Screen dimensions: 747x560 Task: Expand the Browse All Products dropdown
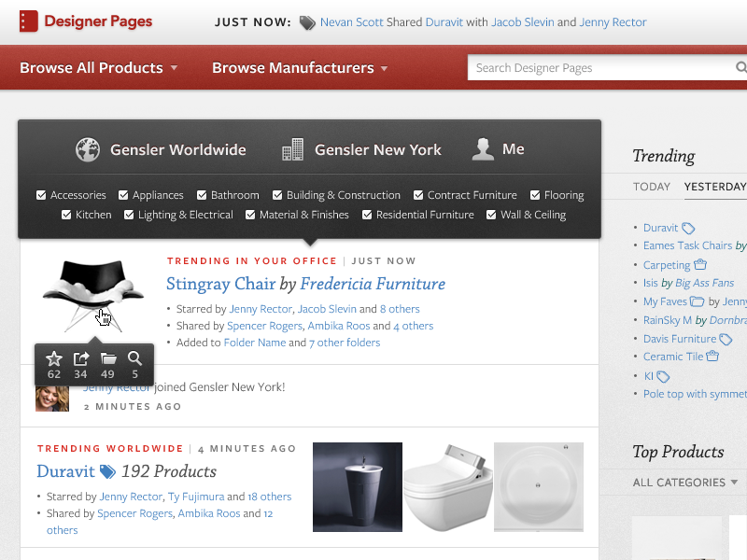point(99,67)
